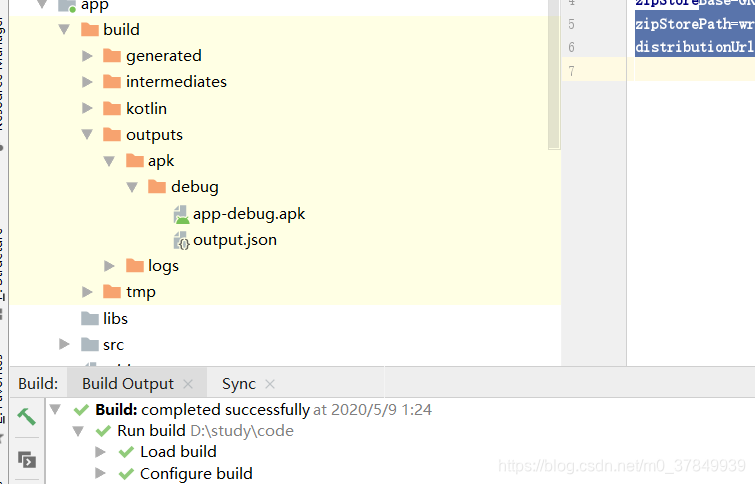
Task: Click the hammer build icon
Action: (26, 417)
